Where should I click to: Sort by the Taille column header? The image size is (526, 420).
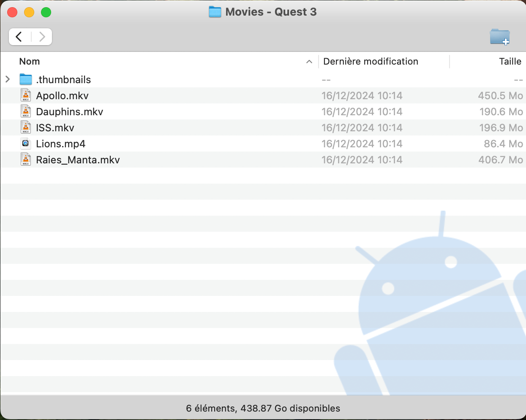click(510, 62)
